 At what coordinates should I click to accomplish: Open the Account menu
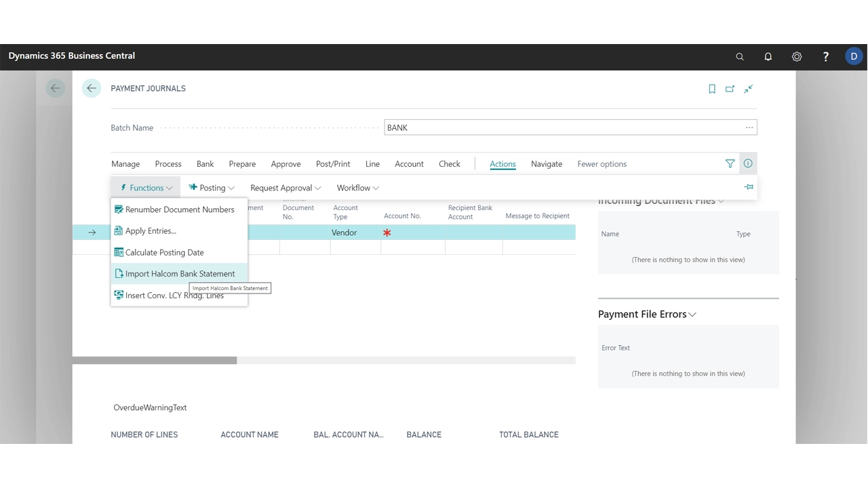pyautogui.click(x=409, y=164)
